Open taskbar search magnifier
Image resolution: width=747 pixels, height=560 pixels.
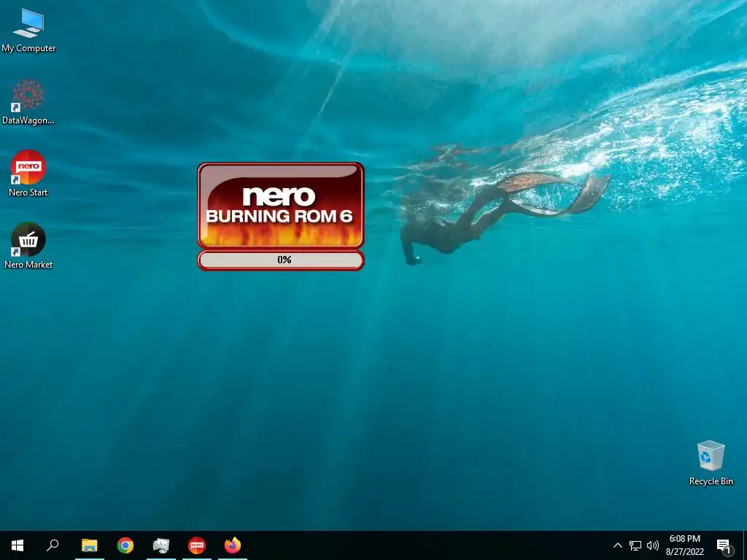click(53, 545)
